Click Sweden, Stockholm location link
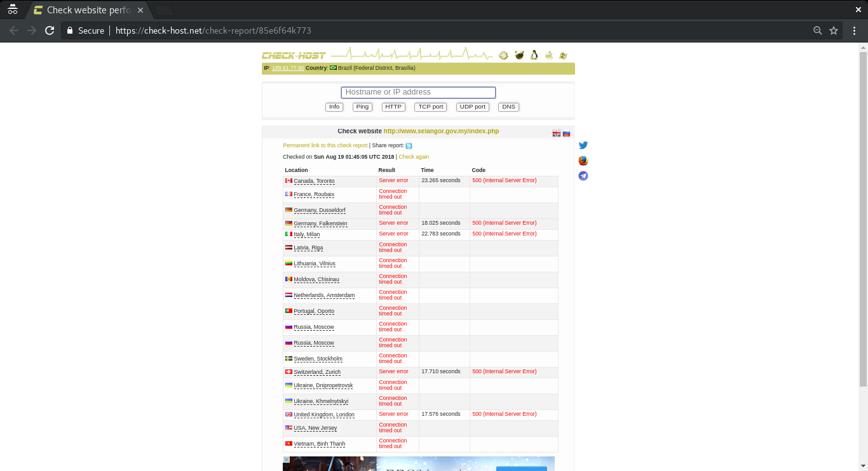The width and height of the screenshot is (868, 471). (318, 359)
